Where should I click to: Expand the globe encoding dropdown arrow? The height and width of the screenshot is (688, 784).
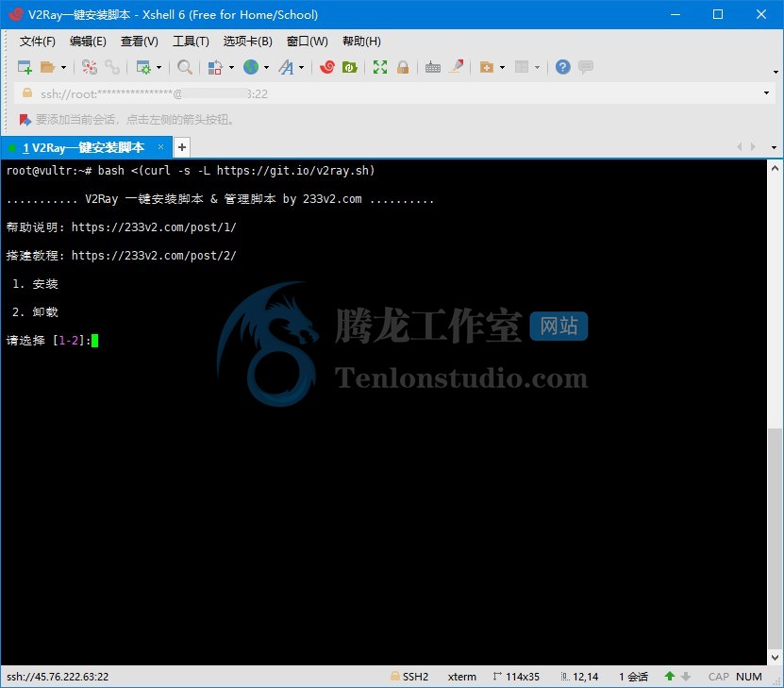point(266,67)
